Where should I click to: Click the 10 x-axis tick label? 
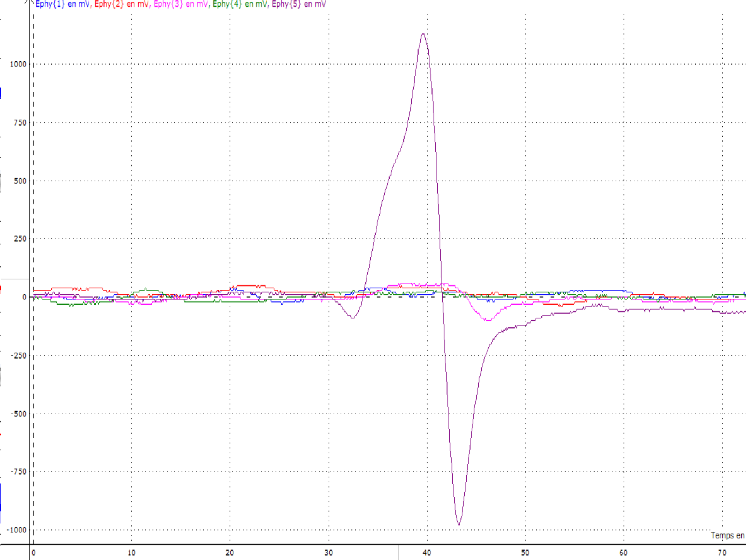[132, 553]
